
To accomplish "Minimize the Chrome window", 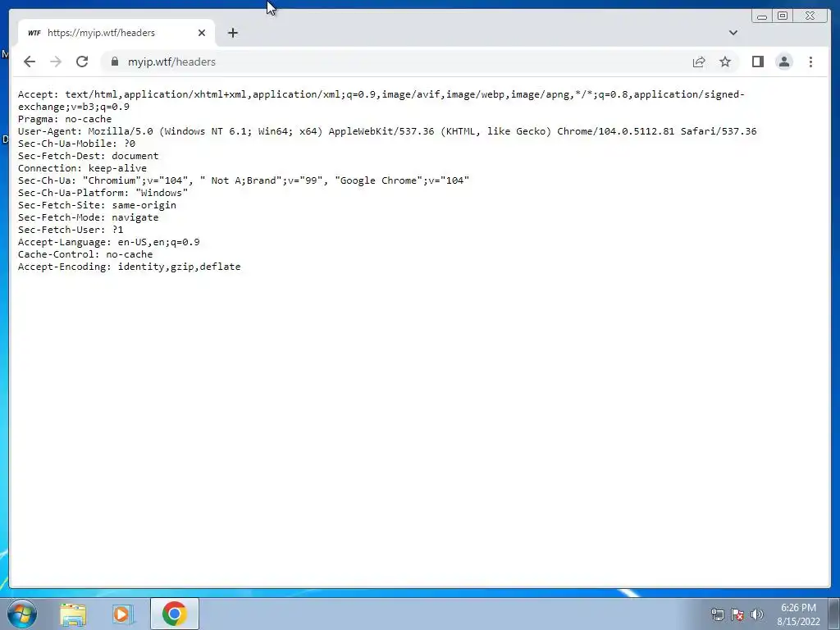I will tap(762, 16).
